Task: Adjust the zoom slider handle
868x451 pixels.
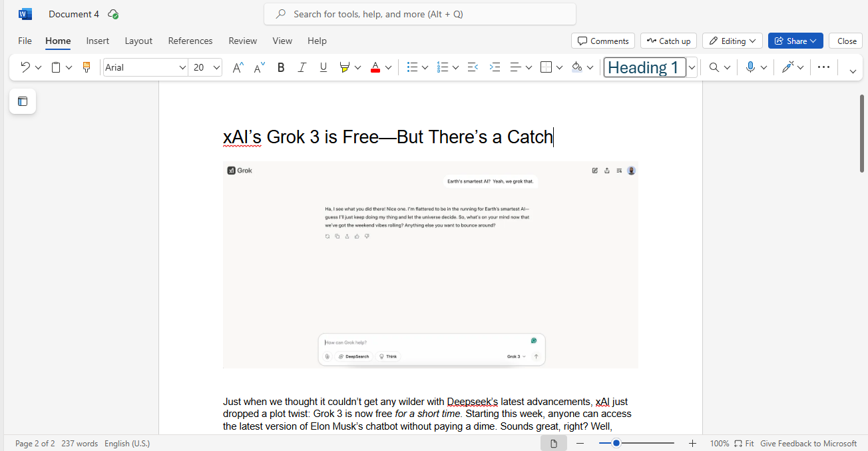Action: coord(616,443)
